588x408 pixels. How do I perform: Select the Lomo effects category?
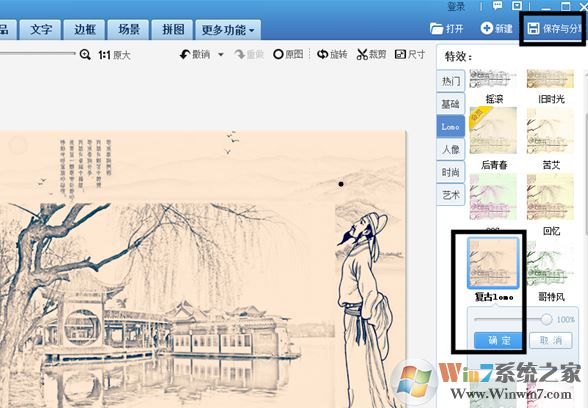pyautogui.click(x=450, y=127)
